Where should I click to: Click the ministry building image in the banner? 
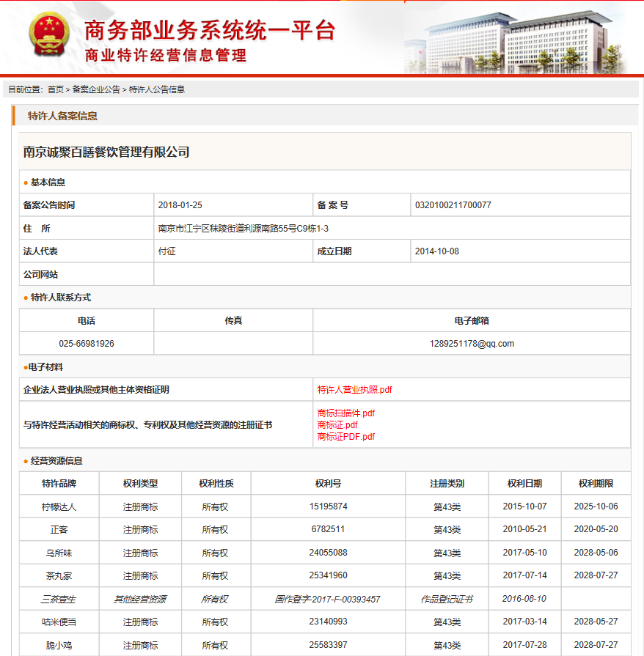point(517,42)
